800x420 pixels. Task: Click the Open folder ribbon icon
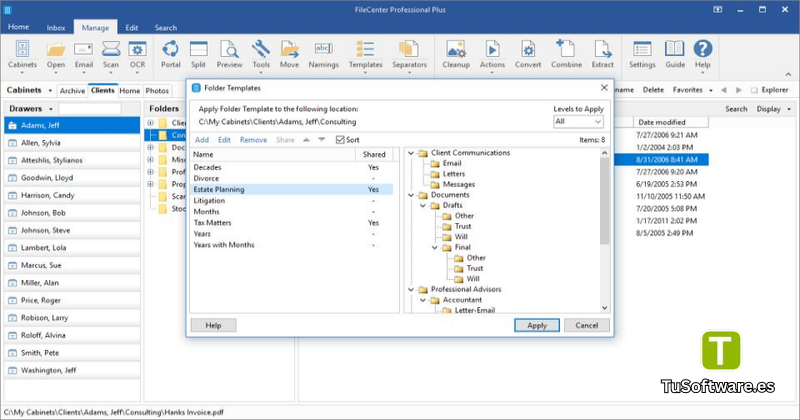tap(56, 55)
